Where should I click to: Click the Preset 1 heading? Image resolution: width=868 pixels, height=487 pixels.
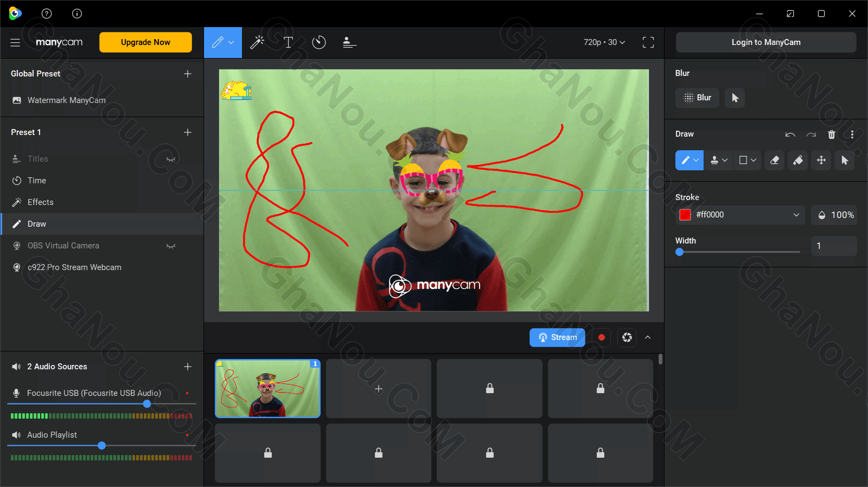(26, 132)
